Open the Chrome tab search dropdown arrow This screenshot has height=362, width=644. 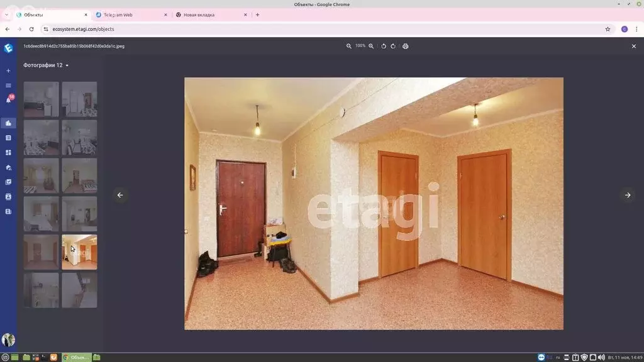click(x=7, y=14)
